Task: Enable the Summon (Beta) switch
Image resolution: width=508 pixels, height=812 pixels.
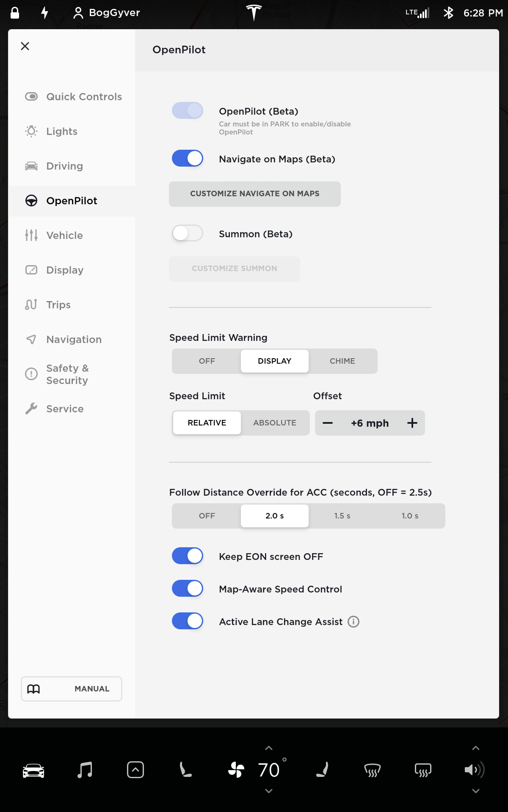Action: pyautogui.click(x=188, y=233)
